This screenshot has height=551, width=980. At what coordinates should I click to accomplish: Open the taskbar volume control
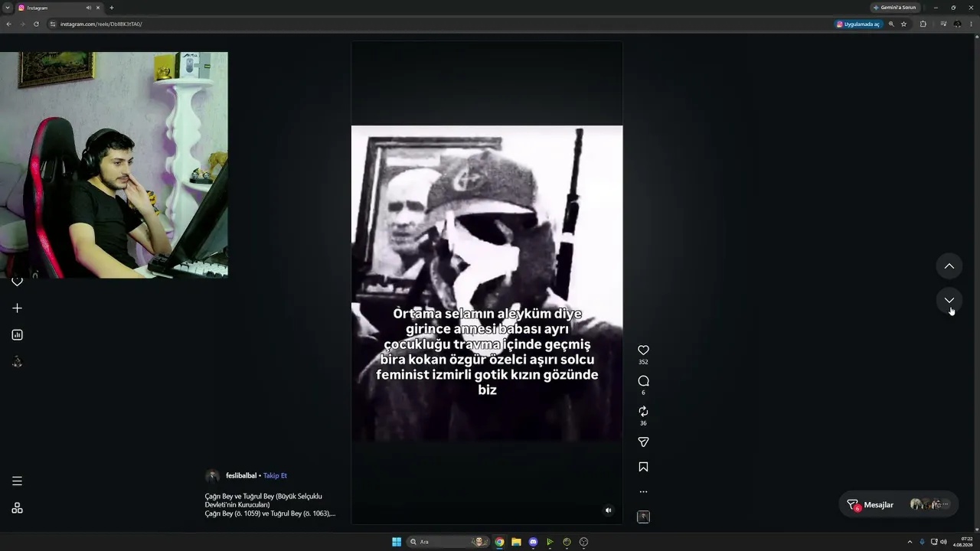[x=943, y=542]
